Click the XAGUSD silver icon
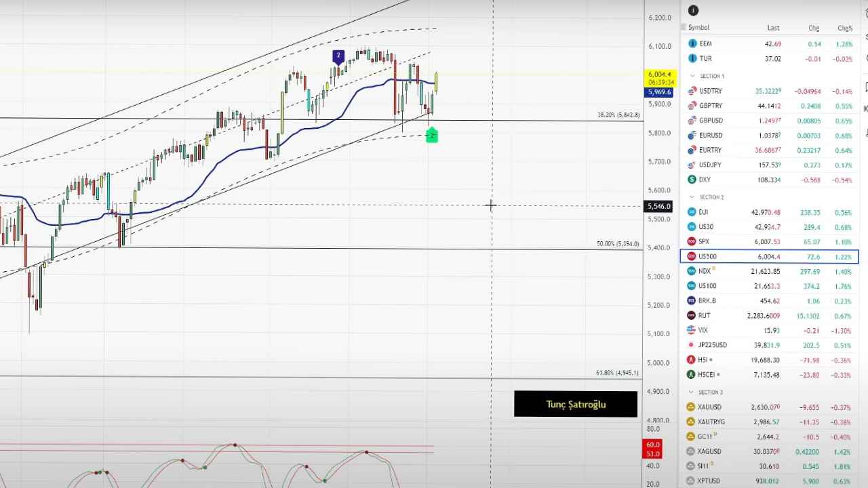 (692, 451)
